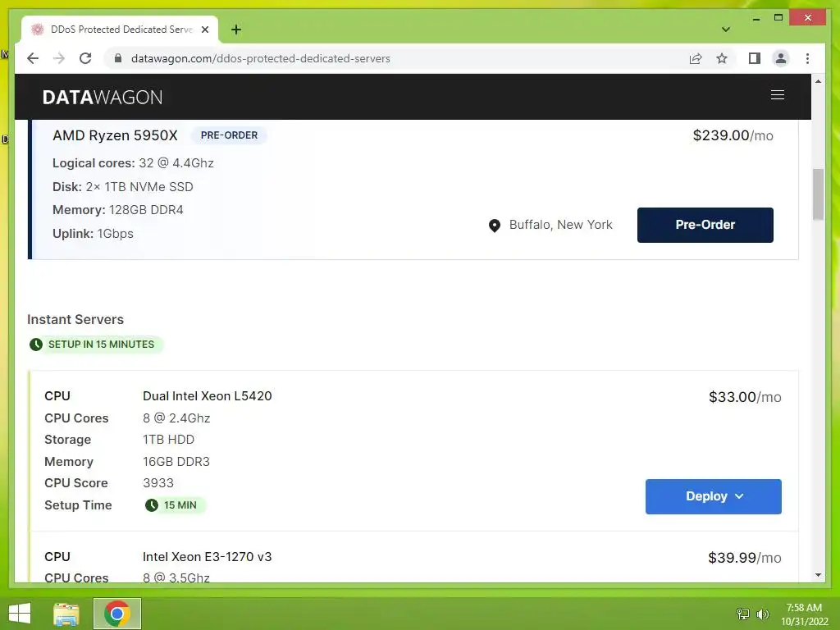
Task: Click the Chrome taskbar icon
Action: 117,614
